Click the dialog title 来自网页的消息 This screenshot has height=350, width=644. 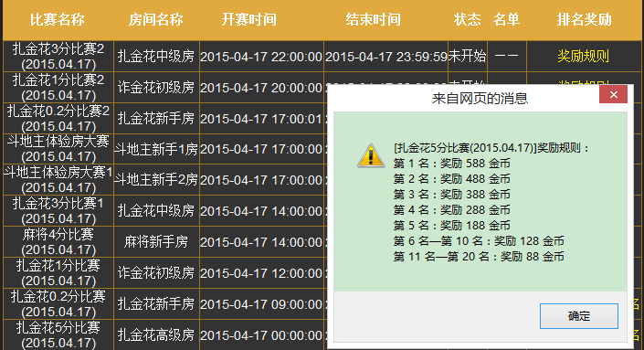pyautogui.click(x=480, y=98)
